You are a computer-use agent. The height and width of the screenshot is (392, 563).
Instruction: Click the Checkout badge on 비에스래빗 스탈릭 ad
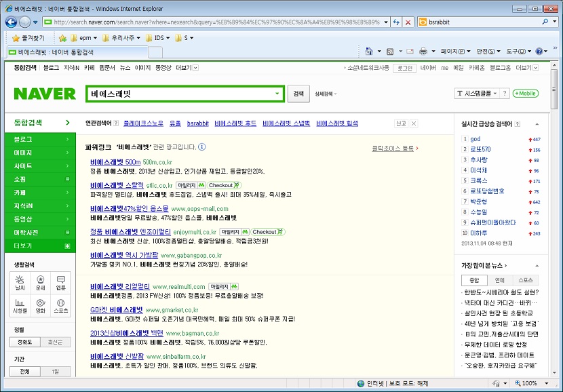(x=225, y=185)
